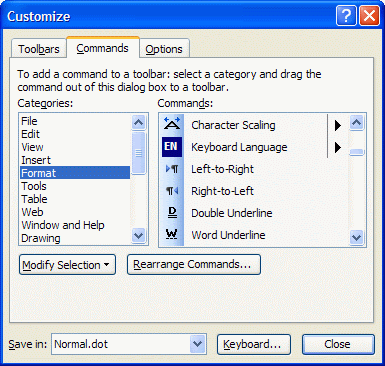Select the Left-to-Right paragraph icon
The image size is (385, 366).
(172, 169)
